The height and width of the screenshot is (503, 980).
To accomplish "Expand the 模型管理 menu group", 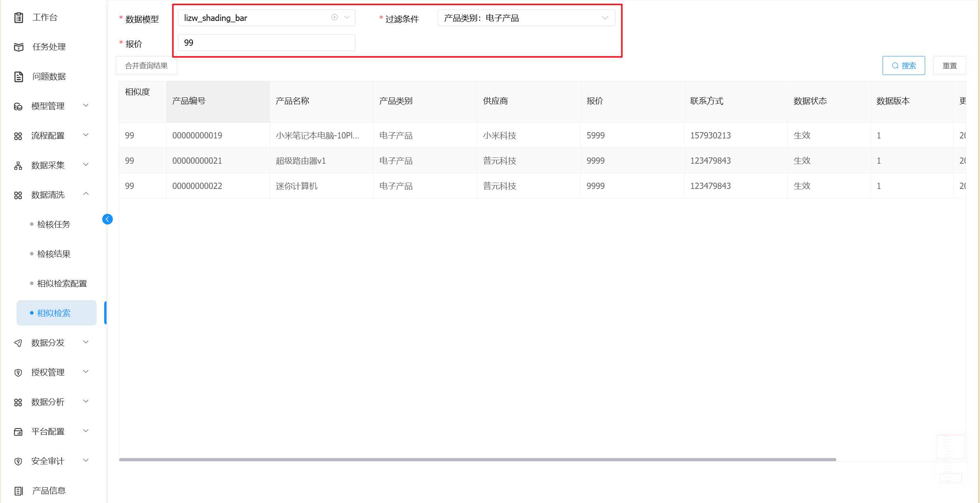I will [x=86, y=105].
